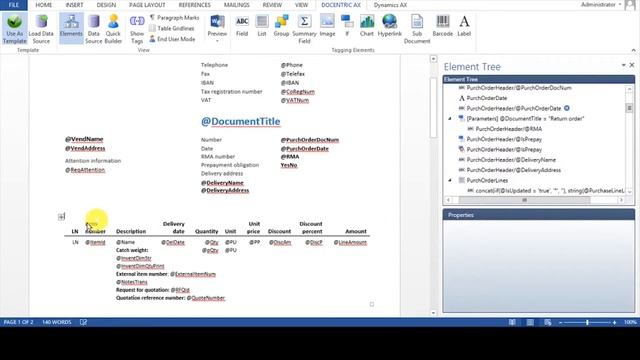Click the @DocumentTitle heading tag
Screen dimensions: 640x360
(x=240, y=121)
